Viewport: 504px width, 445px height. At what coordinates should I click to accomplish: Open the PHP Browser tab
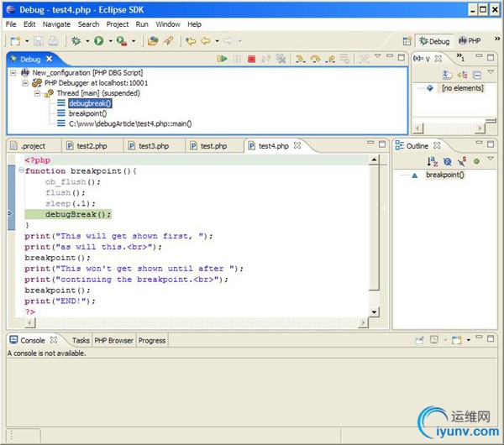pos(113,341)
